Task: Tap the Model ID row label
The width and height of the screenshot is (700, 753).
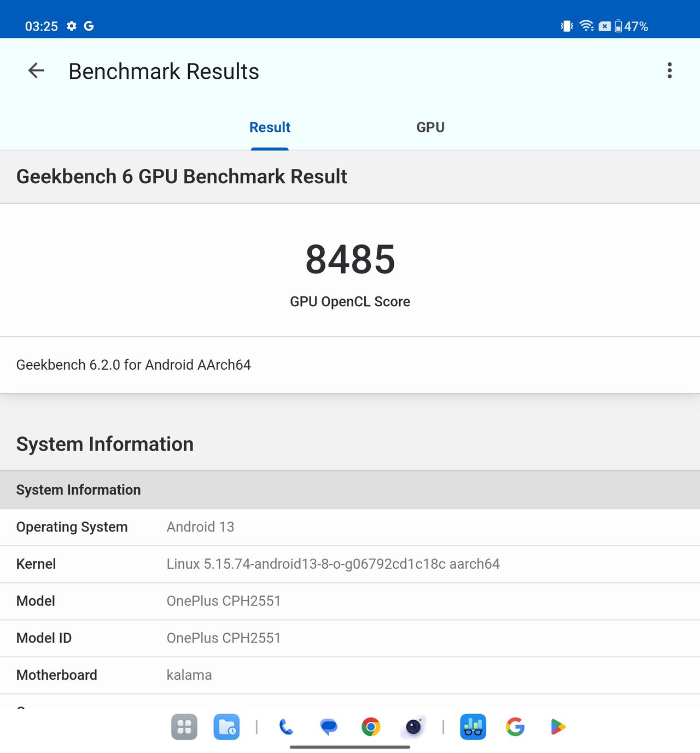Action: 44,638
